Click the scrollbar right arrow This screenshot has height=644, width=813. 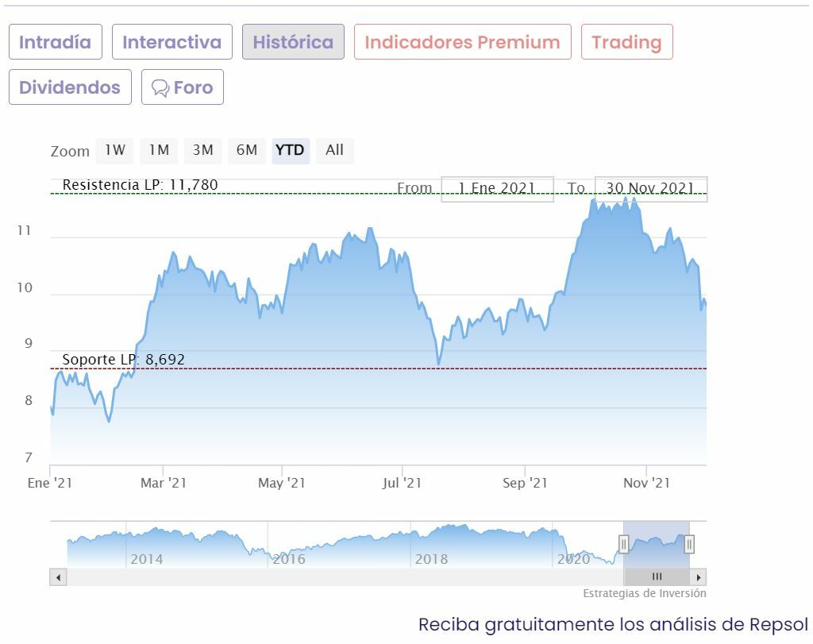coord(698,577)
